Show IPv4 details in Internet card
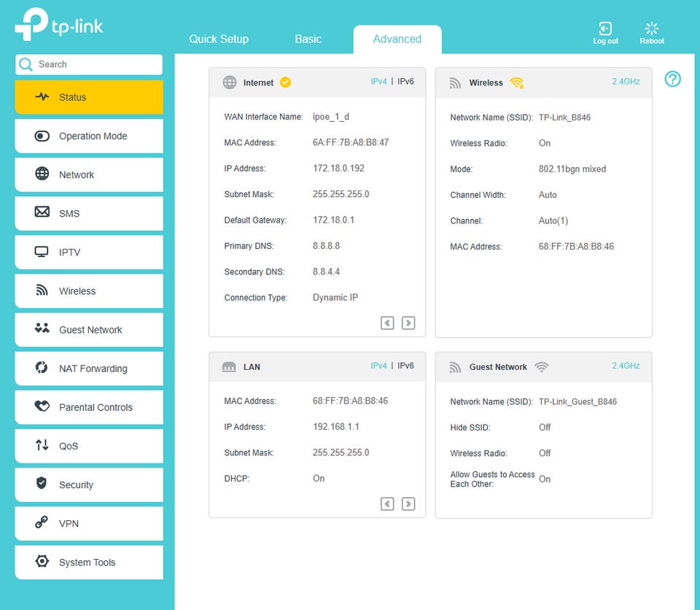Image resolution: width=700 pixels, height=610 pixels. (378, 81)
